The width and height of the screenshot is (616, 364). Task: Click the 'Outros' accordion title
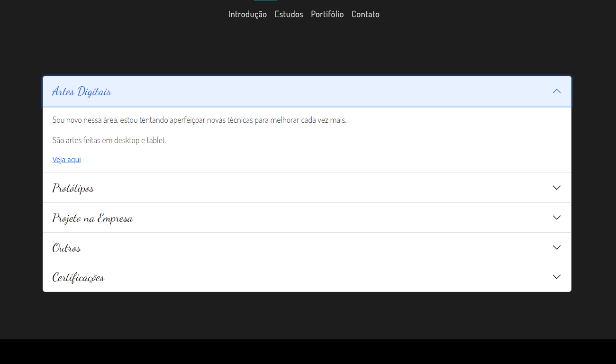[66, 248]
